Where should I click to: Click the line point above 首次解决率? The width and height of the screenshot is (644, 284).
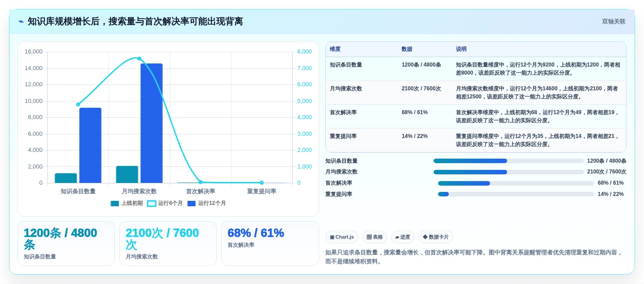coord(201,182)
